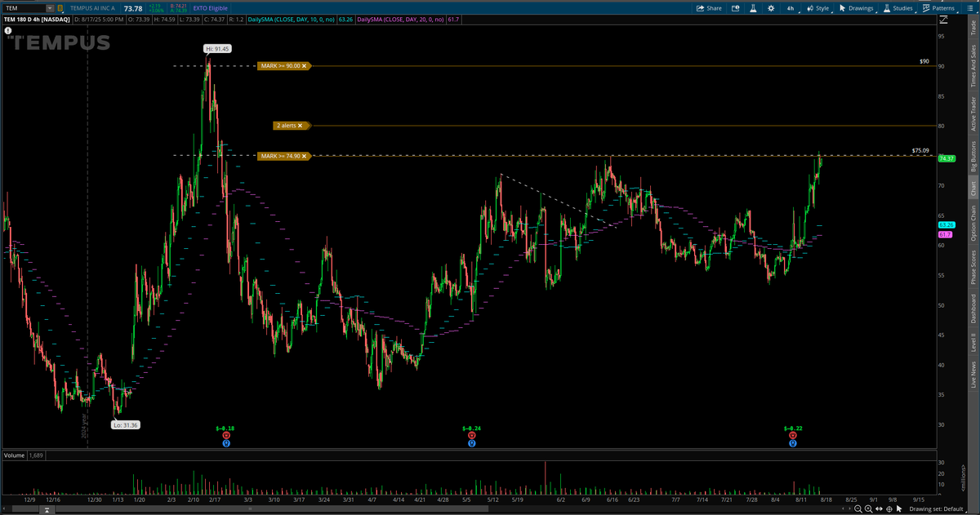Open the Drawing set: Default dropdown
Screen dimensions: 980x515
tap(938, 509)
